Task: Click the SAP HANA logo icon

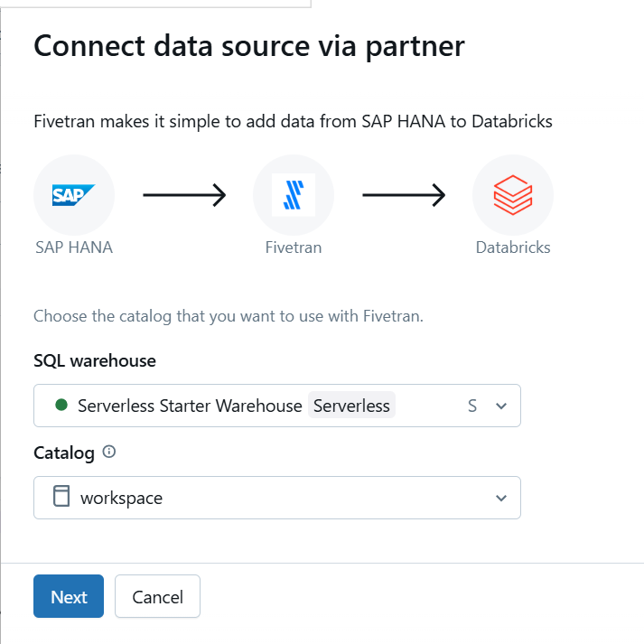Action: pyautogui.click(x=74, y=195)
